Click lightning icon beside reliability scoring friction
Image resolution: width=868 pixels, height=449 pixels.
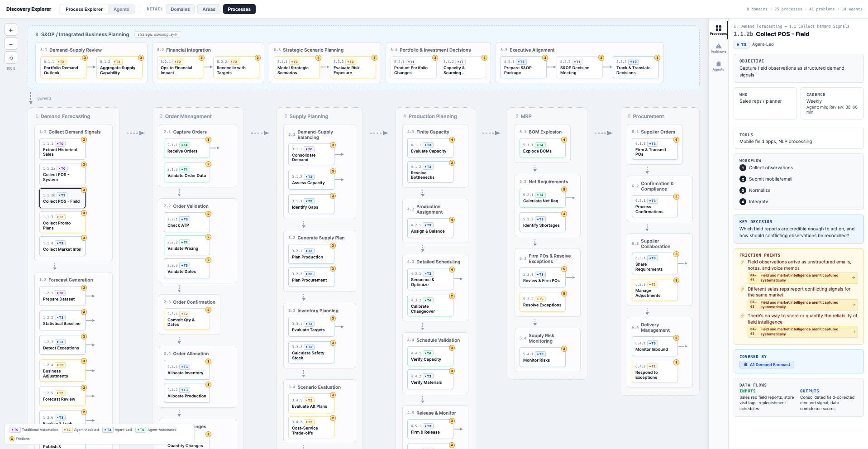click(742, 316)
